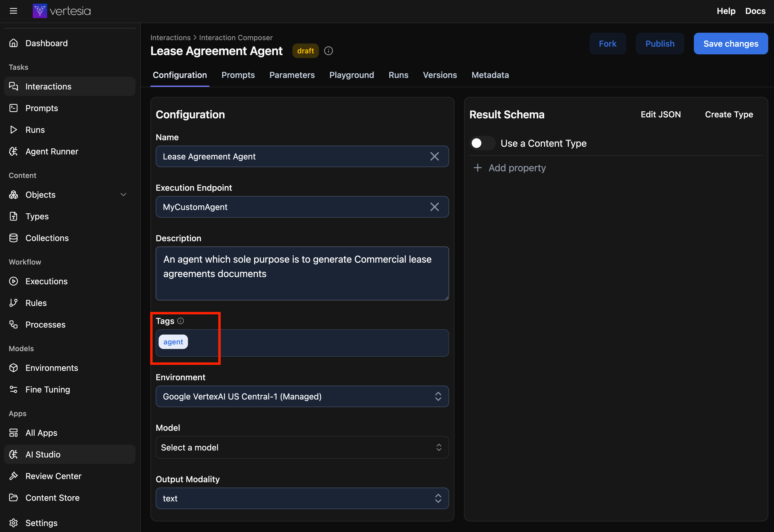
Task: Switch to the Playground tab
Action: pos(351,75)
